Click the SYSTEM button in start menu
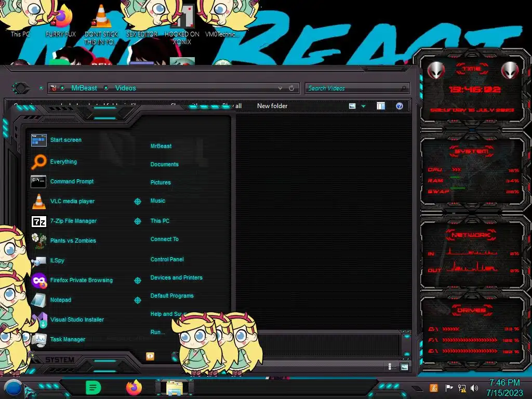Screen dimensions: 532x399 (x=59, y=360)
